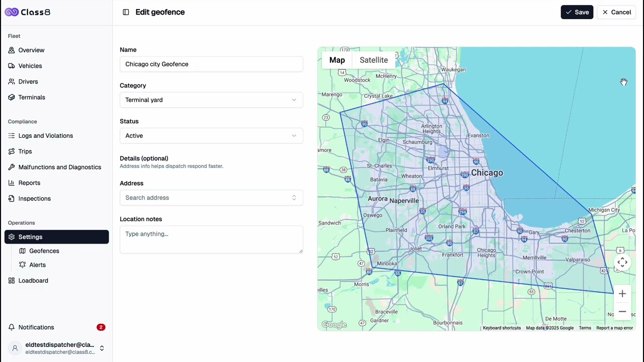Switch to Satellite view tab
The width and height of the screenshot is (644, 362).
pos(374,60)
